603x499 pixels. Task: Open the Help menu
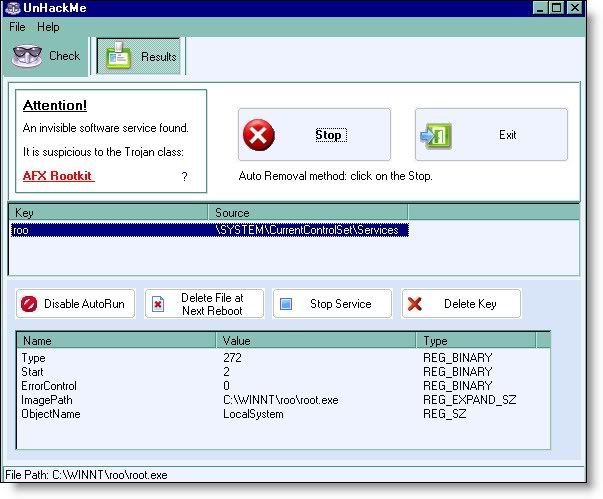point(48,27)
